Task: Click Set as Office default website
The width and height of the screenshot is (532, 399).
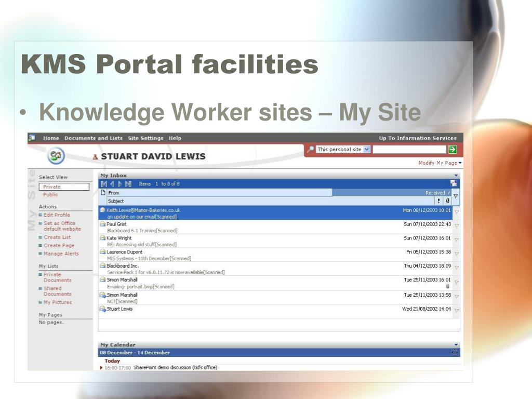Action: 62,226
